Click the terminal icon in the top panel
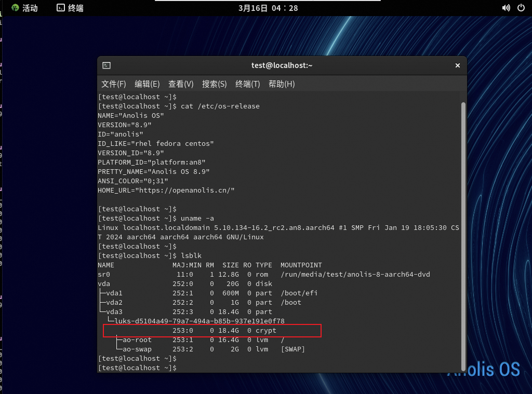 pos(61,8)
